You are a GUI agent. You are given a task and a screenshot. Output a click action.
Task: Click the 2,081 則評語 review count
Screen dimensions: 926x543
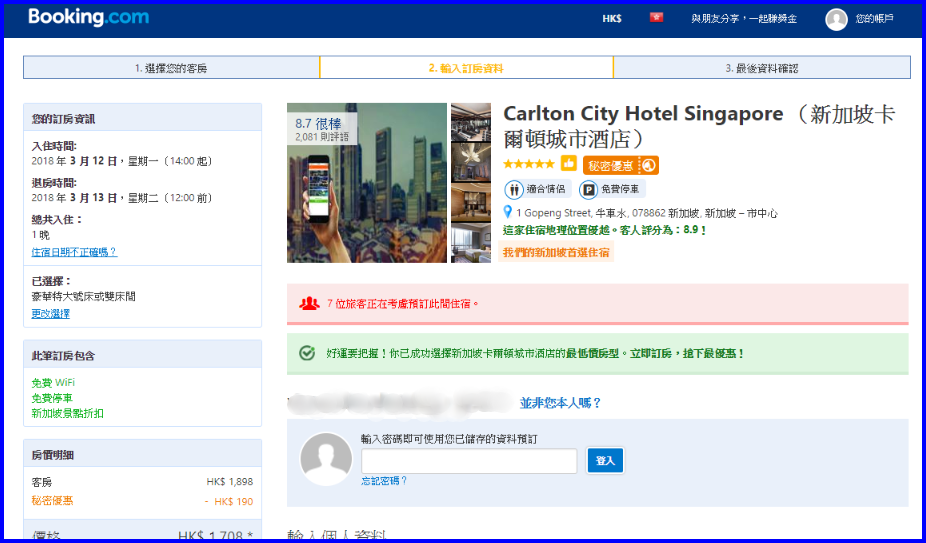[x=322, y=137]
